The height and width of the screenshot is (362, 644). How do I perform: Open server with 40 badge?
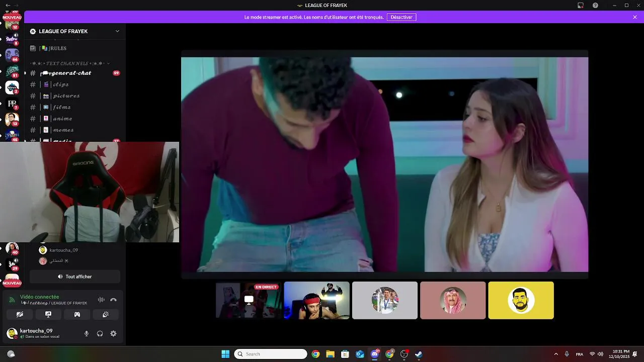(x=12, y=248)
